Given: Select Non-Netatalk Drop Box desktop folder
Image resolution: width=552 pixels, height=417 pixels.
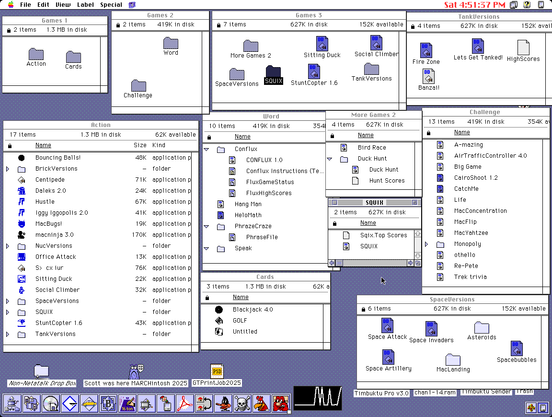Looking at the screenshot, I should coord(41,371).
